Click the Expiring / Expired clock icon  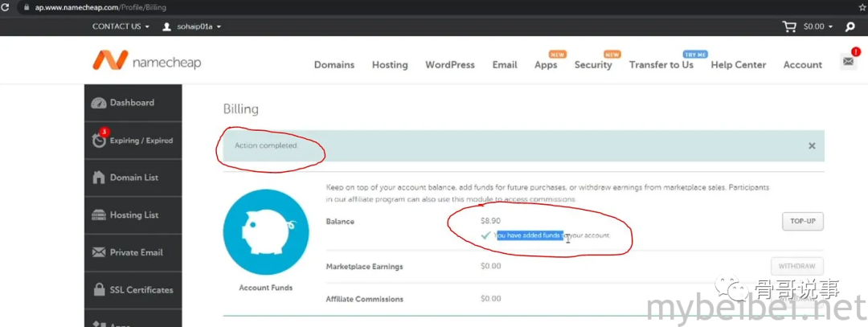click(x=99, y=140)
